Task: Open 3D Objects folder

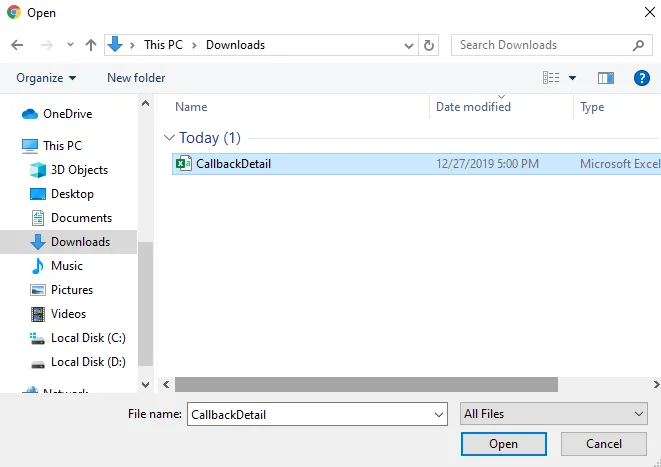Action: (79, 170)
